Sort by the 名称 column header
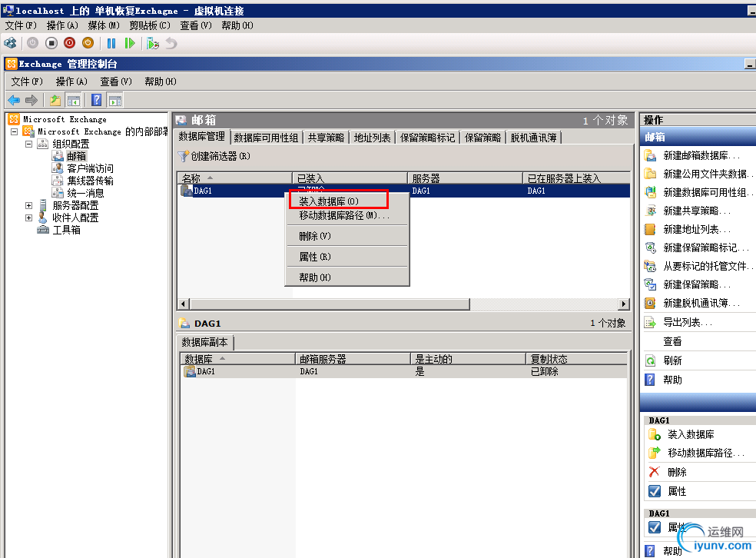The width and height of the screenshot is (756, 558). pyautogui.click(x=235, y=178)
